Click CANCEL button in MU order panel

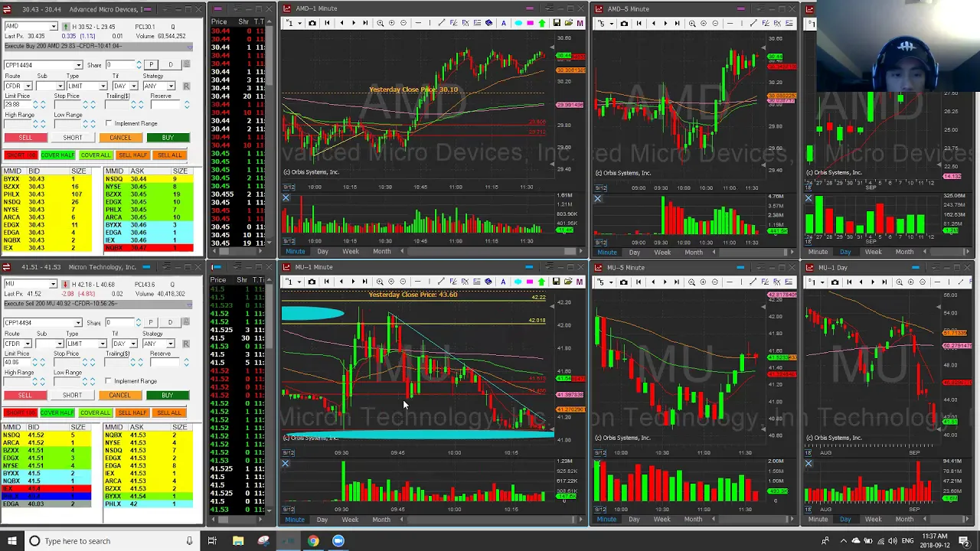119,396
